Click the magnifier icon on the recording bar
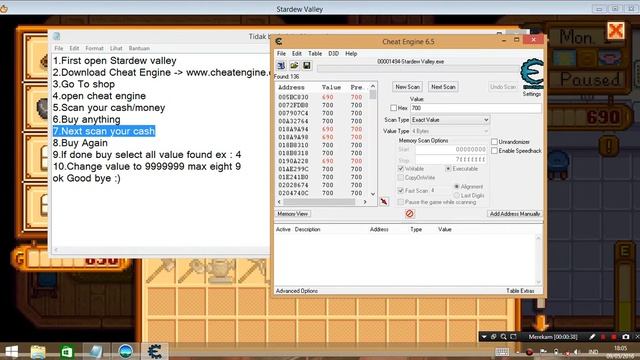The height and width of the screenshot is (360, 640). (503, 337)
